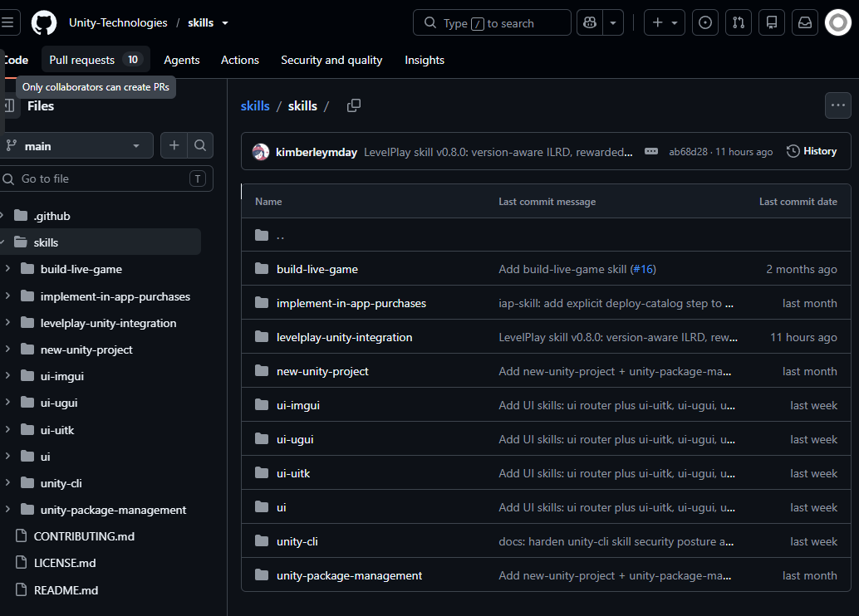Collapse the file tree side panel
Image resolution: width=859 pixels, height=616 pixels.
[9, 105]
